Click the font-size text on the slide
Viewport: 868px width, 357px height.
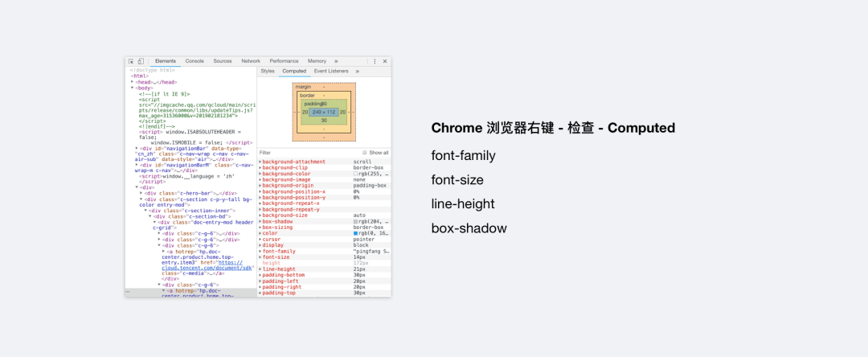pyautogui.click(x=457, y=180)
